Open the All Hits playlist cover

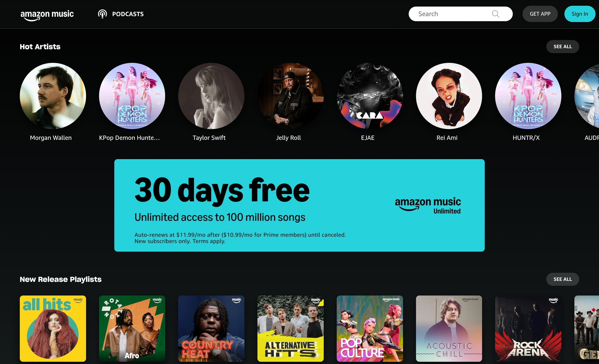pyautogui.click(x=53, y=328)
